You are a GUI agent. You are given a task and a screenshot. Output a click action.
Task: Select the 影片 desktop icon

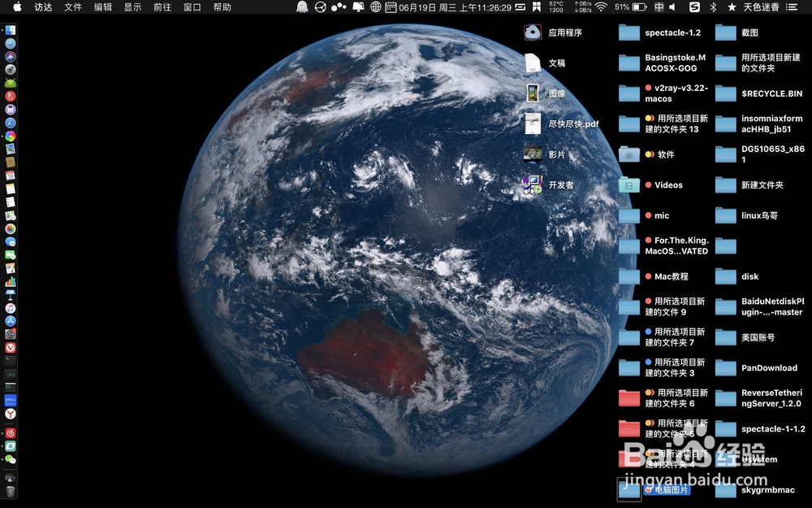click(x=545, y=154)
